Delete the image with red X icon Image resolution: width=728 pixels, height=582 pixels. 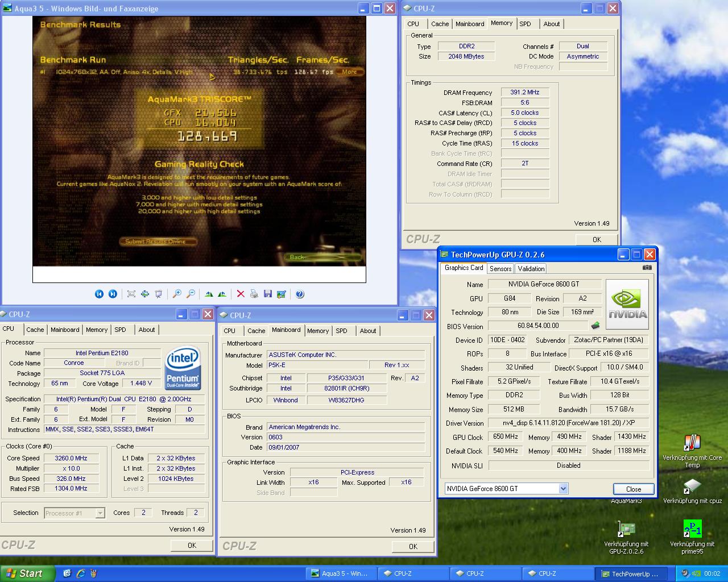(x=241, y=294)
